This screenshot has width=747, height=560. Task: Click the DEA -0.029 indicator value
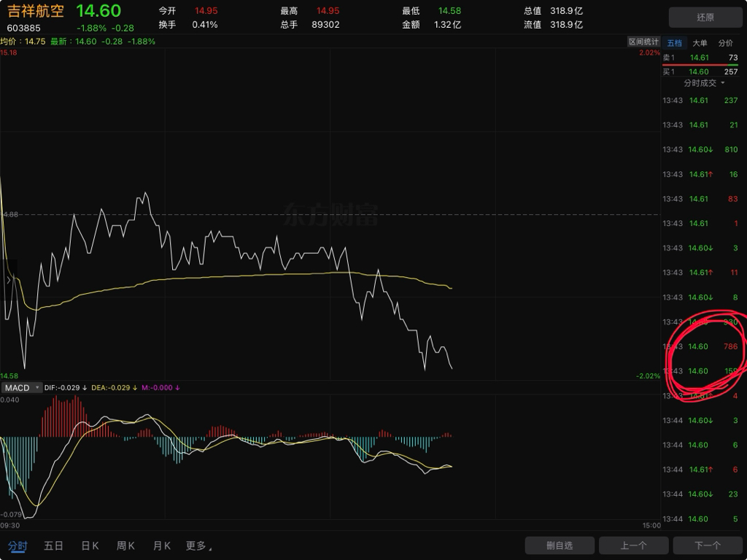tap(115, 388)
